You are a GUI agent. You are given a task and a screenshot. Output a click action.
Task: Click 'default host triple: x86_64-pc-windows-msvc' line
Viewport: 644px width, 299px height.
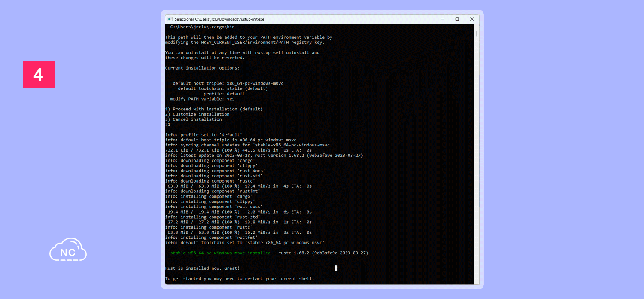[228, 84]
